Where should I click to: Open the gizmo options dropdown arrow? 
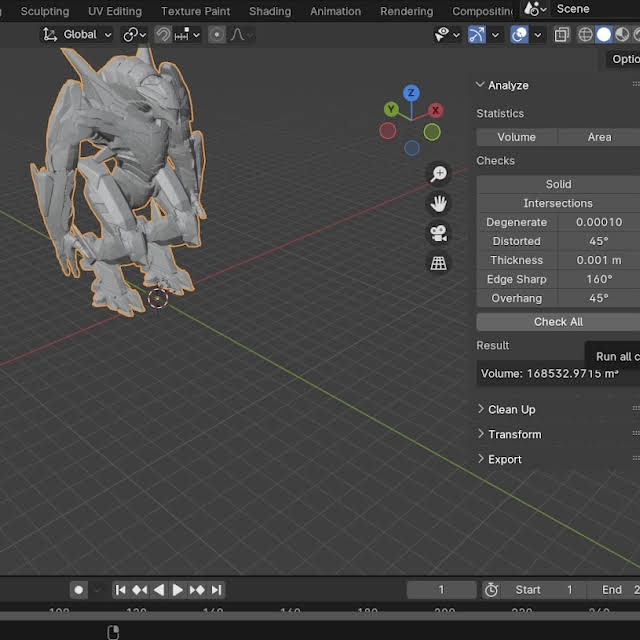pos(495,35)
